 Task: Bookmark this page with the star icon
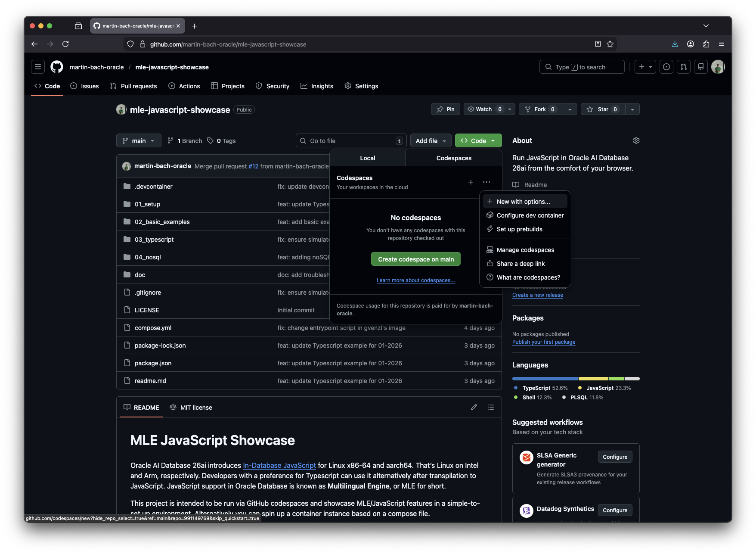610,44
